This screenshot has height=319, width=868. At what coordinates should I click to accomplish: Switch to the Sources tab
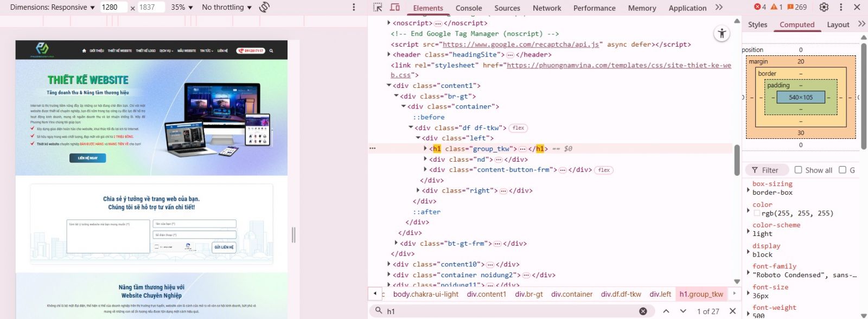pyautogui.click(x=507, y=8)
